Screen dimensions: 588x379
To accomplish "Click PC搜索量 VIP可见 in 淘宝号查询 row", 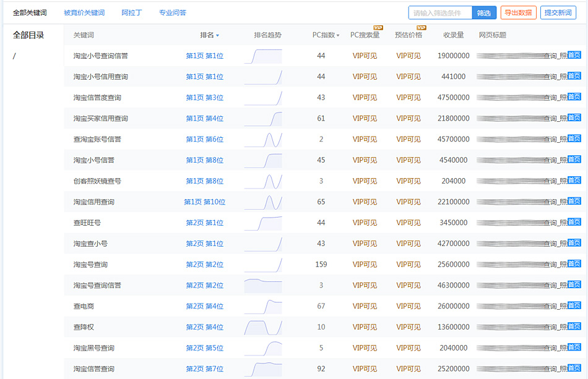I will (365, 265).
